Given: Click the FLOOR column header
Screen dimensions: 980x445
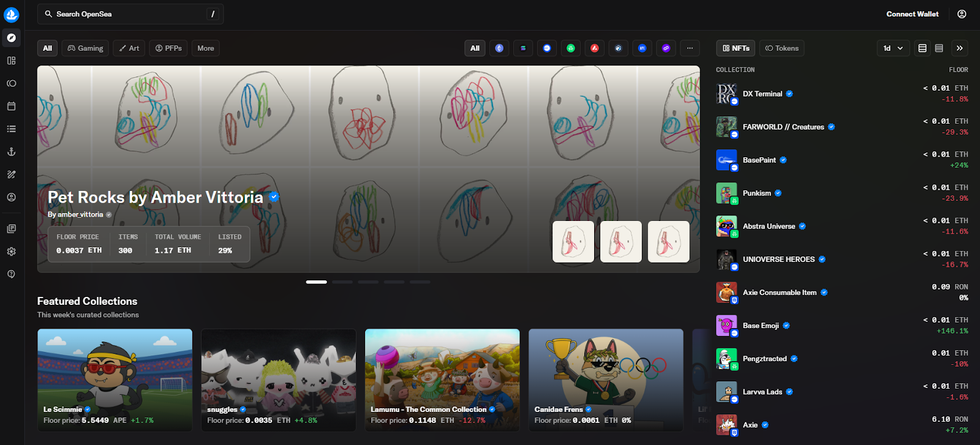Looking at the screenshot, I should (x=959, y=70).
